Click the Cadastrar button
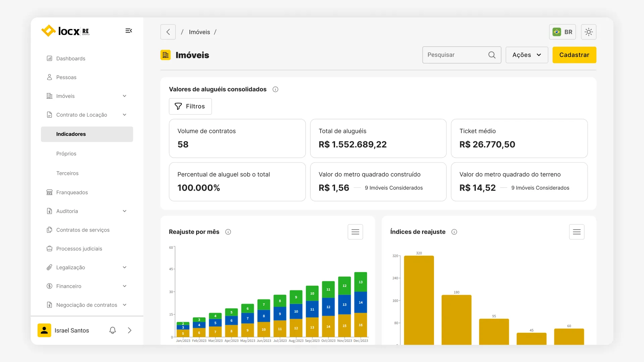 pos(574,55)
